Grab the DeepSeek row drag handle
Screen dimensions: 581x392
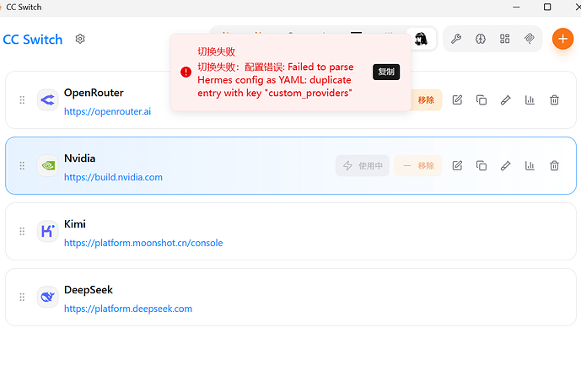22,297
